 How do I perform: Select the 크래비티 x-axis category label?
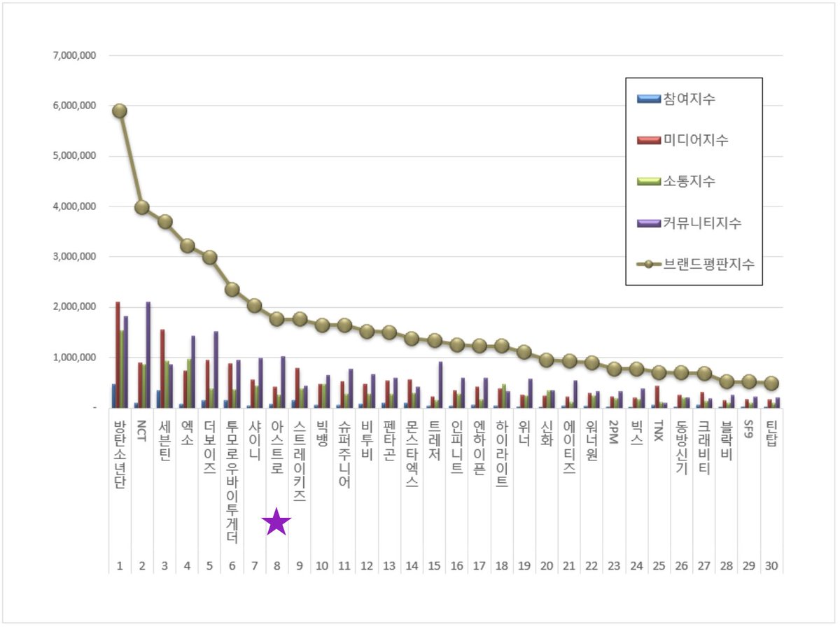tap(703, 448)
